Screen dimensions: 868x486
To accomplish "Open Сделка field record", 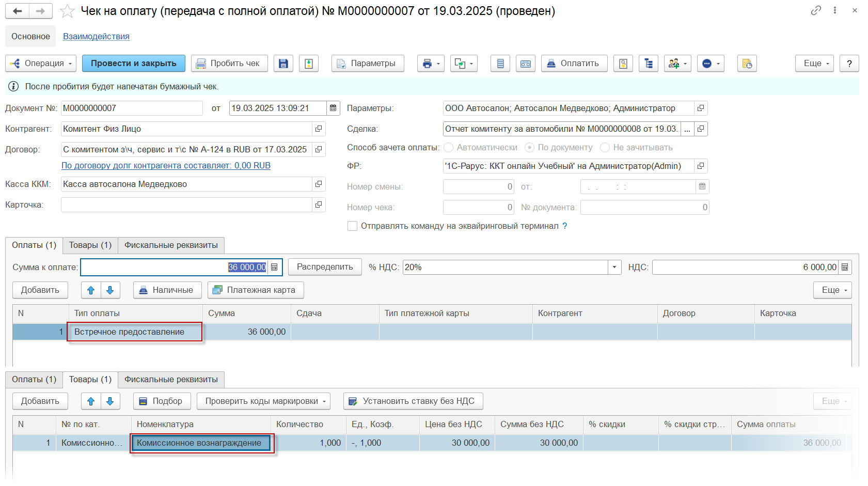I will (701, 129).
